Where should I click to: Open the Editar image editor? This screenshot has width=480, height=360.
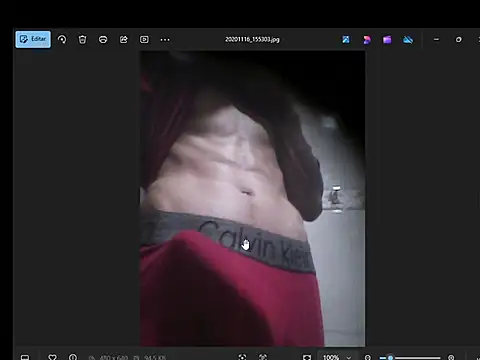click(33, 39)
